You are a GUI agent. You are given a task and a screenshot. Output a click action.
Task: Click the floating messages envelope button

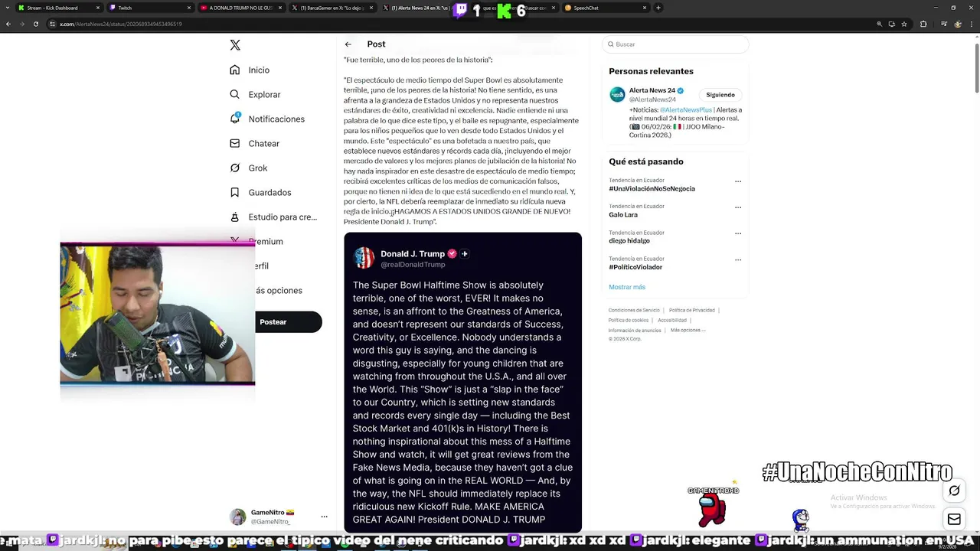click(954, 520)
